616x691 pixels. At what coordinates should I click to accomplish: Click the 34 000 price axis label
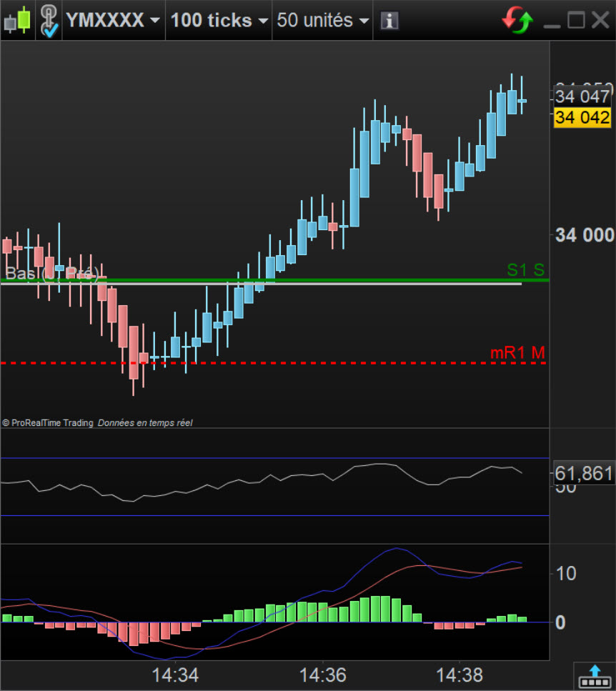coord(585,235)
